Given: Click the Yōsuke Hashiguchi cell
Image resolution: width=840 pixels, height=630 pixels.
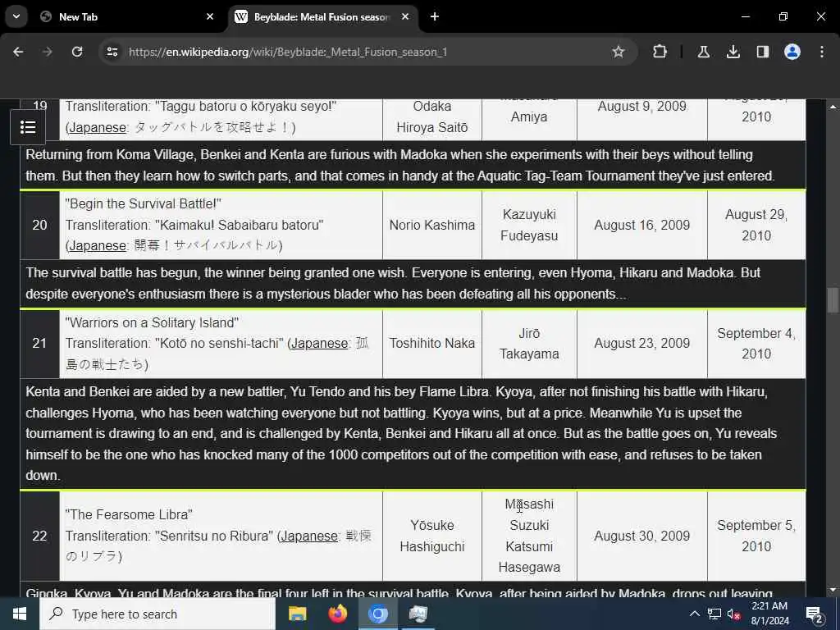Looking at the screenshot, I should pyautogui.click(x=432, y=536).
